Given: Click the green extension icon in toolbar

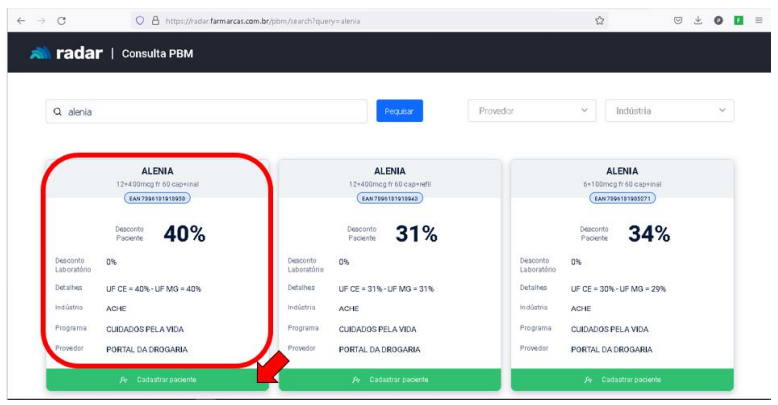Looking at the screenshot, I should click(738, 20).
